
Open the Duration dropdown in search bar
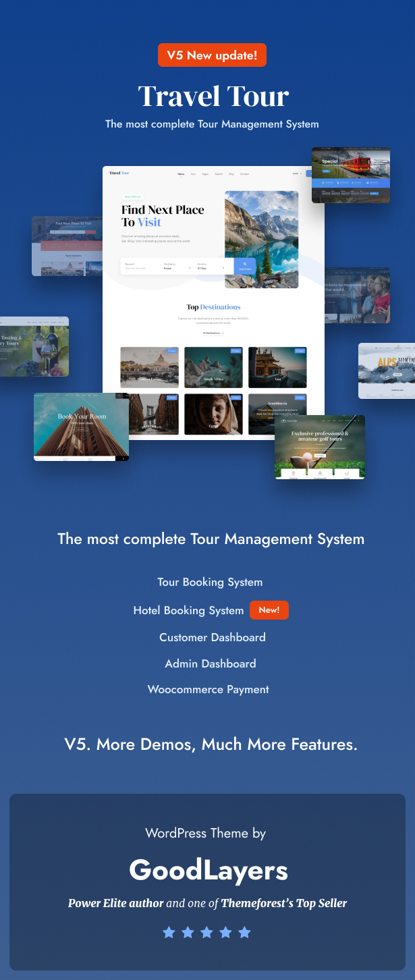tap(211, 268)
